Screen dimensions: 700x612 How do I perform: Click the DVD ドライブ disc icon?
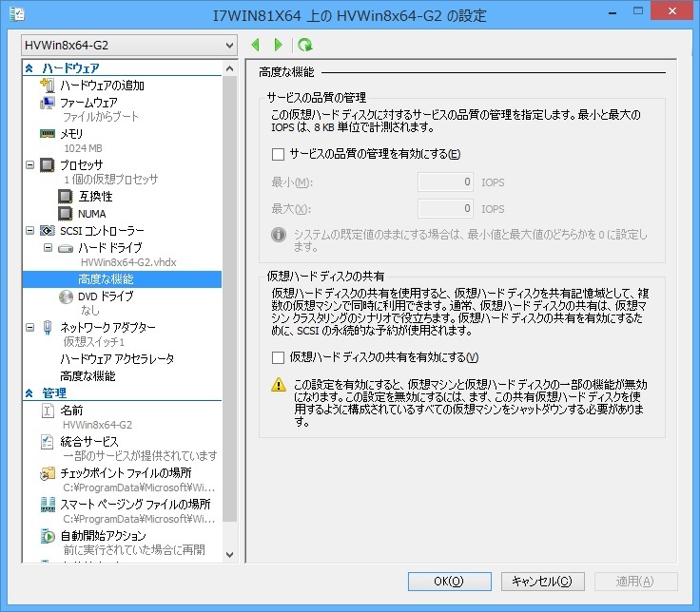click(66, 296)
